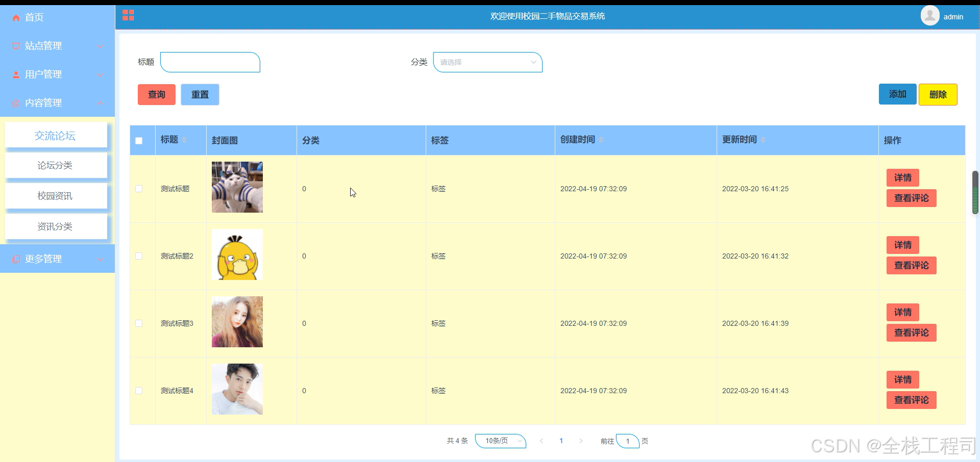
Task: Click the 查询 search button
Action: [157, 94]
